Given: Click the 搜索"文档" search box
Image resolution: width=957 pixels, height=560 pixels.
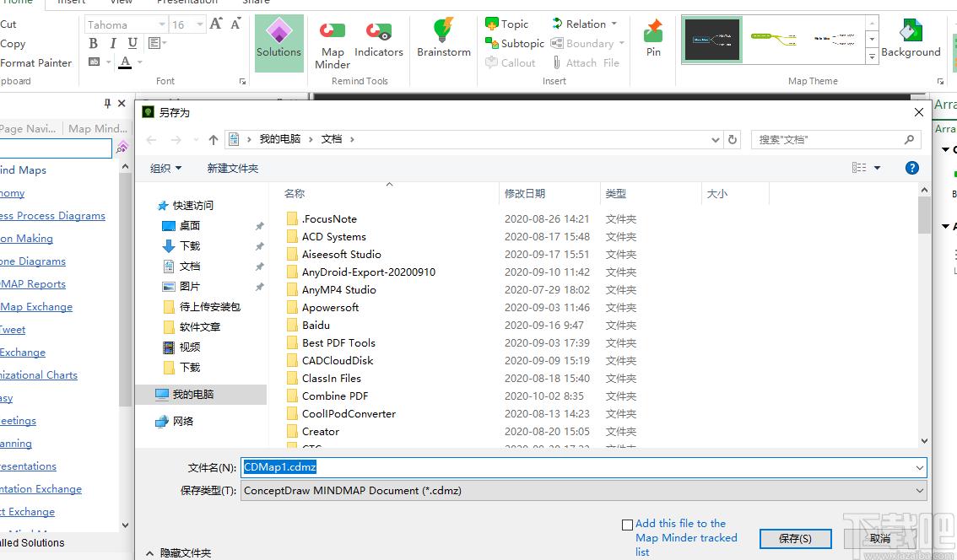Looking at the screenshot, I should tap(827, 140).
